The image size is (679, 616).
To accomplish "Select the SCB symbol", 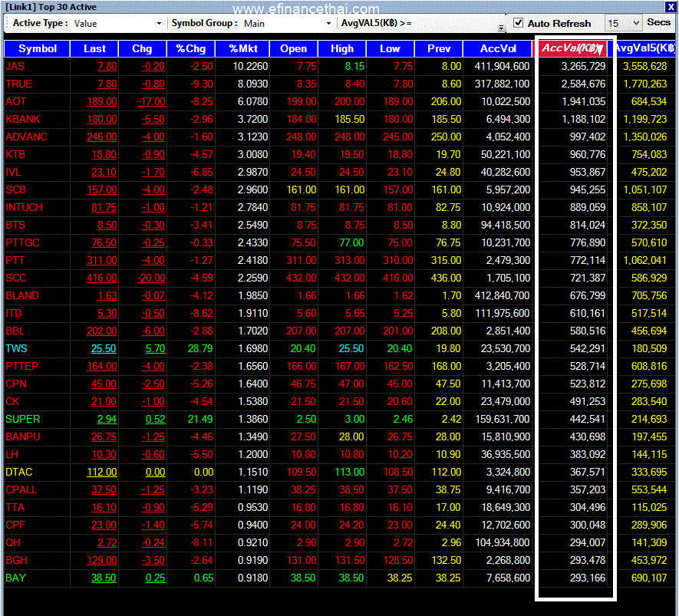I will click(x=16, y=189).
